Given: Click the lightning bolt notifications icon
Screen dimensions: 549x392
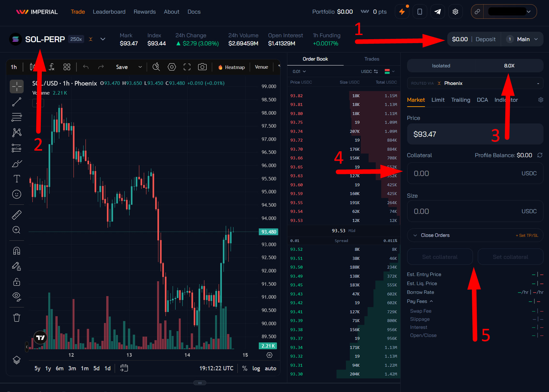Looking at the screenshot, I should point(402,12).
